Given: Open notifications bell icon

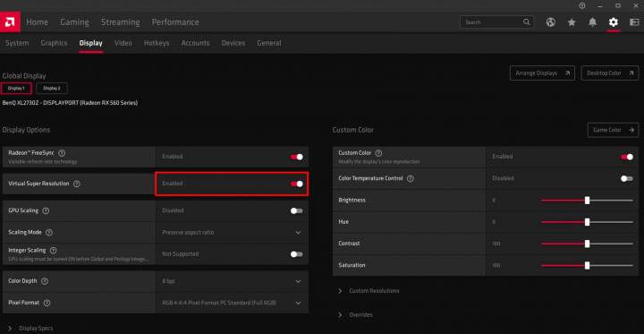Looking at the screenshot, I should click(x=592, y=22).
